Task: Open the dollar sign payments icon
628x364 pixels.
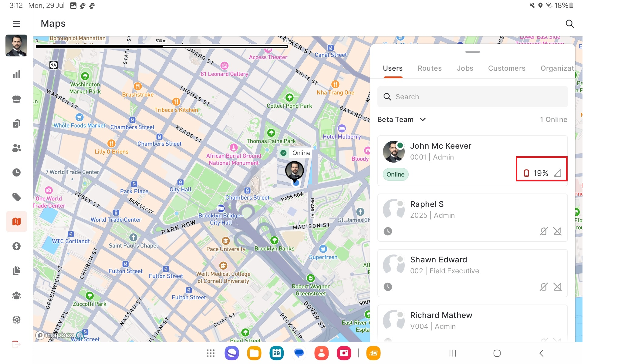Action: tap(16, 246)
